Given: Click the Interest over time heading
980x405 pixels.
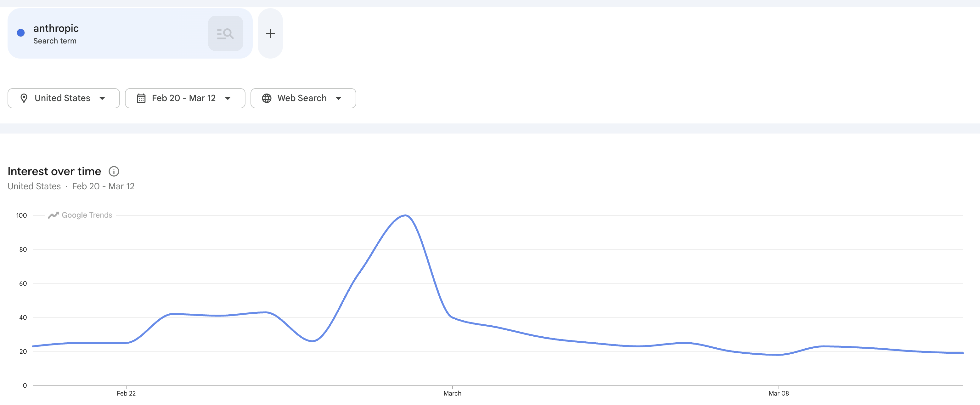Looking at the screenshot, I should coord(54,171).
